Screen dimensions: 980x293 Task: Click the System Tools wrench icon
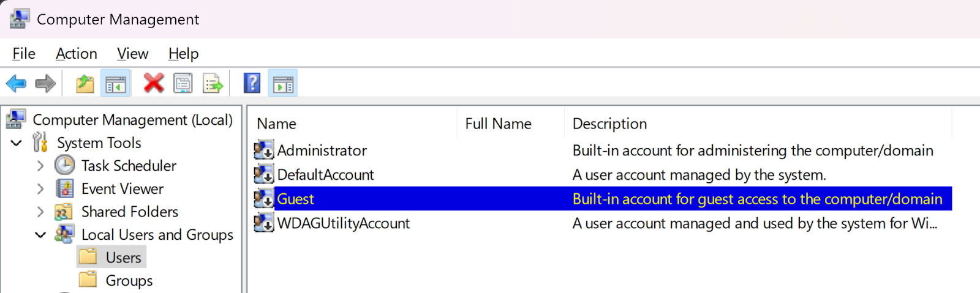[40, 142]
